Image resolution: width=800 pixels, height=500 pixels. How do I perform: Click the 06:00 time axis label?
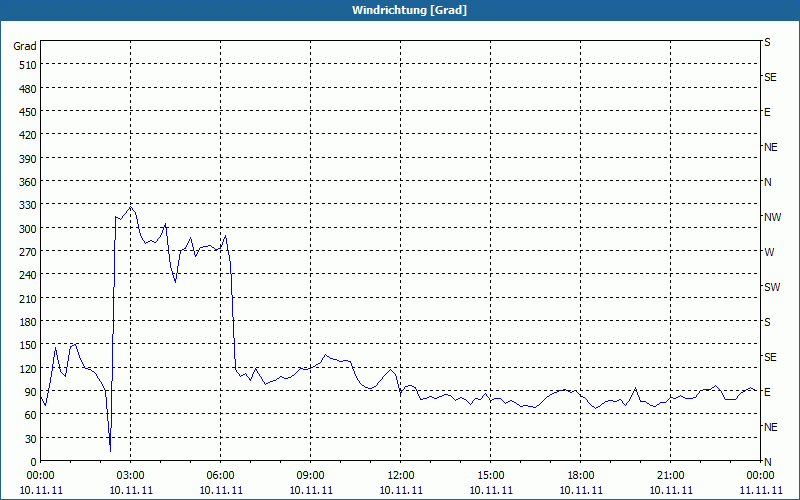coord(220,475)
